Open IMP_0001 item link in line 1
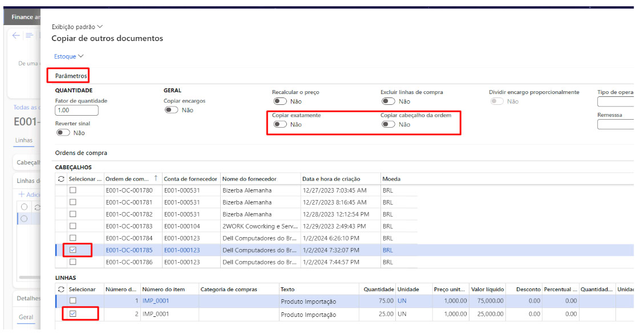Image resolution: width=644 pixels, height=334 pixels. pyautogui.click(x=156, y=301)
